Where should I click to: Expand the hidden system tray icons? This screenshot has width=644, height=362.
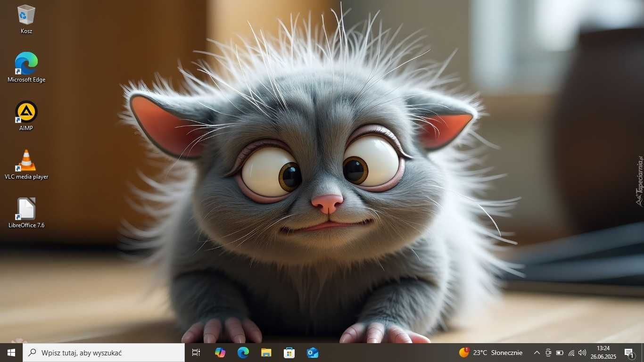pos(537,353)
